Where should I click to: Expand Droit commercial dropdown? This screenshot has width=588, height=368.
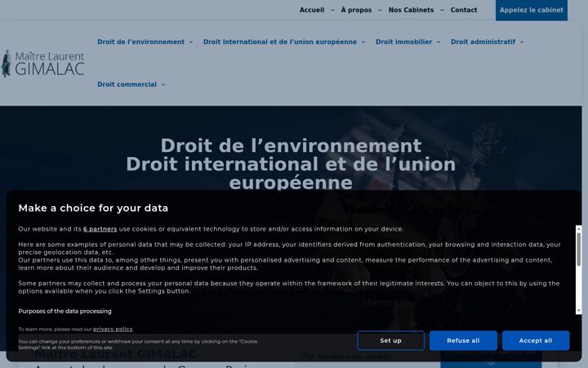click(x=131, y=84)
